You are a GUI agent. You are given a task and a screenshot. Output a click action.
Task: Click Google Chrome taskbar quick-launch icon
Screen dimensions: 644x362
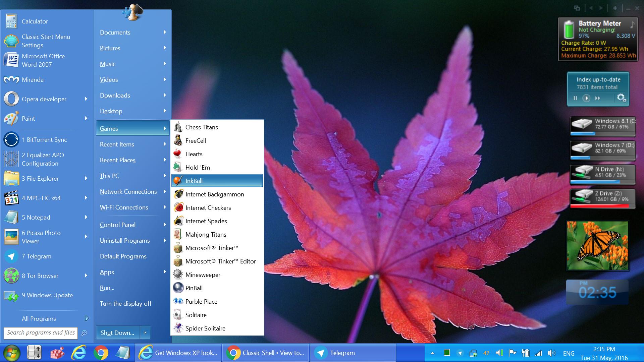point(101,353)
